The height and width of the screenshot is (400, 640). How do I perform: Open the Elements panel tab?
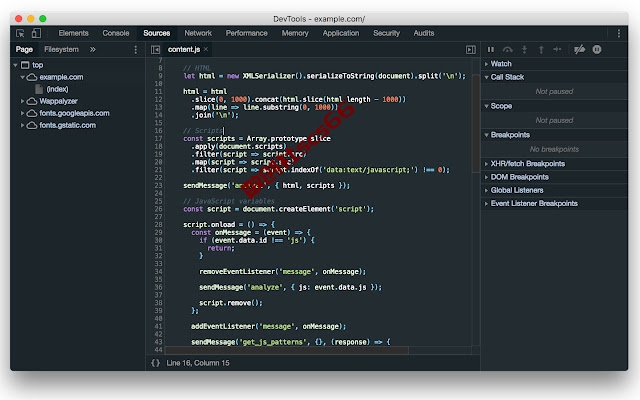[x=73, y=33]
